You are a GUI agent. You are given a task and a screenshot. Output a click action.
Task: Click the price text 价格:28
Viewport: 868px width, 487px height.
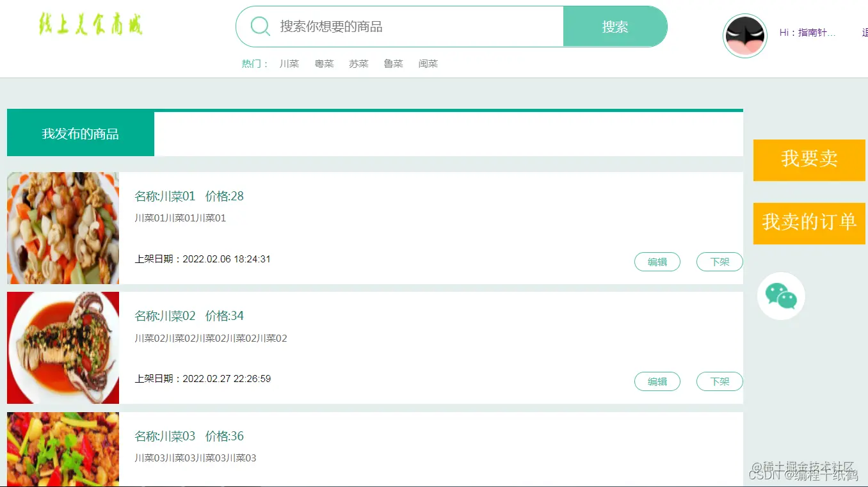(x=225, y=196)
